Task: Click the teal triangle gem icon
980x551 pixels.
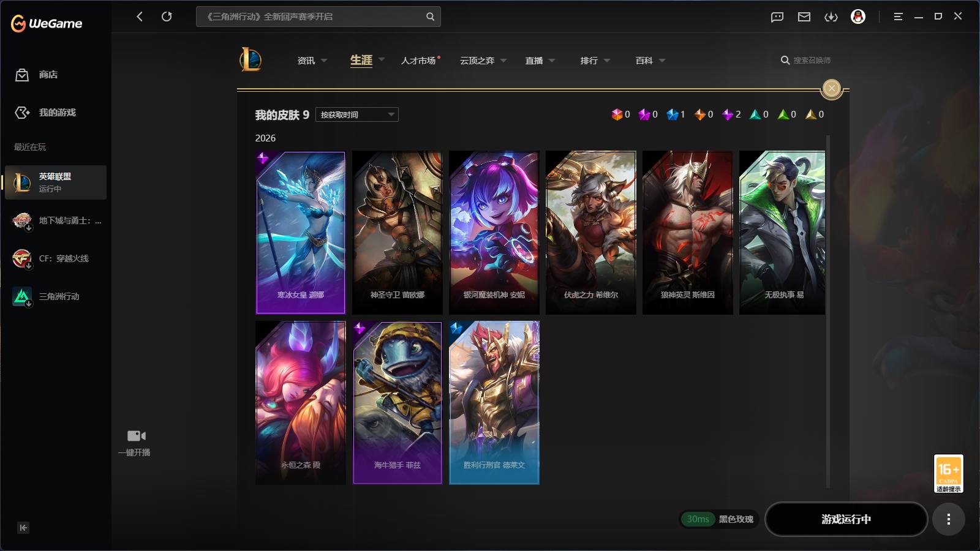Action: (755, 114)
